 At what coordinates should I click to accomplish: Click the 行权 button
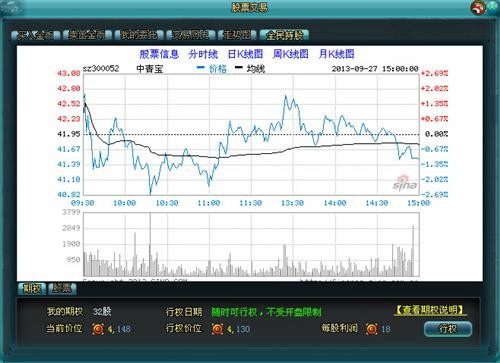(x=448, y=329)
